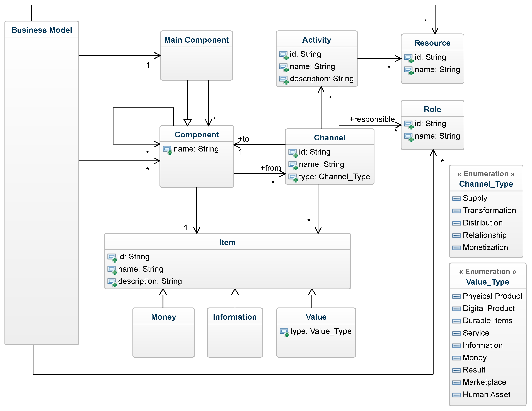Click the attribute icon beside Activity description
Screen dimensions: 532x411
pyautogui.click(x=284, y=80)
